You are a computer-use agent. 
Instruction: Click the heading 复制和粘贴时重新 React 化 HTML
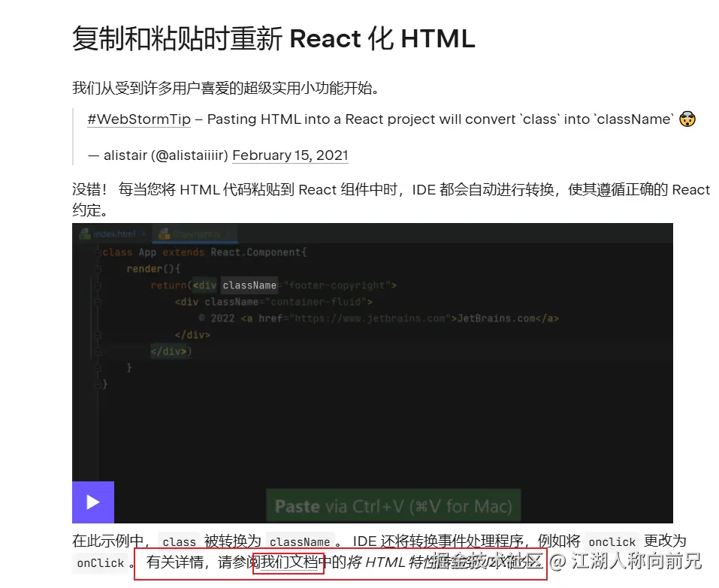[273, 38]
